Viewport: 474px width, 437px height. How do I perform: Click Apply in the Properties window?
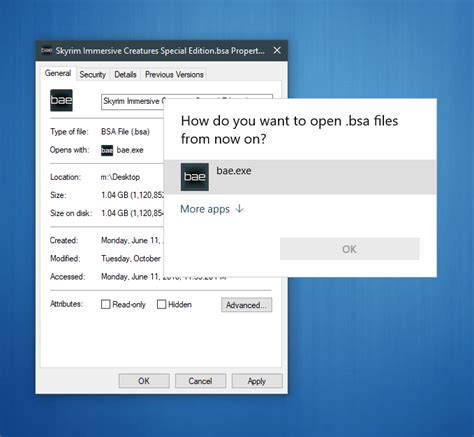(x=257, y=381)
